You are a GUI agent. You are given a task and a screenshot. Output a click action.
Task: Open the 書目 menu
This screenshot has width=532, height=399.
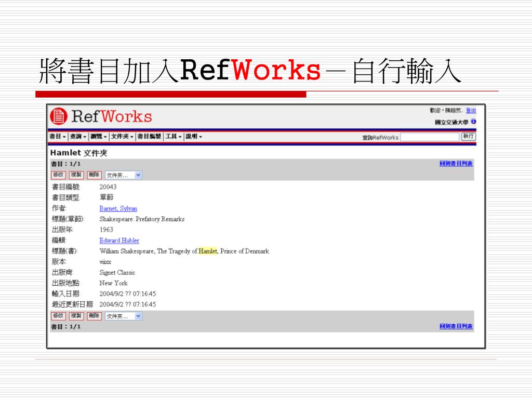(58, 137)
